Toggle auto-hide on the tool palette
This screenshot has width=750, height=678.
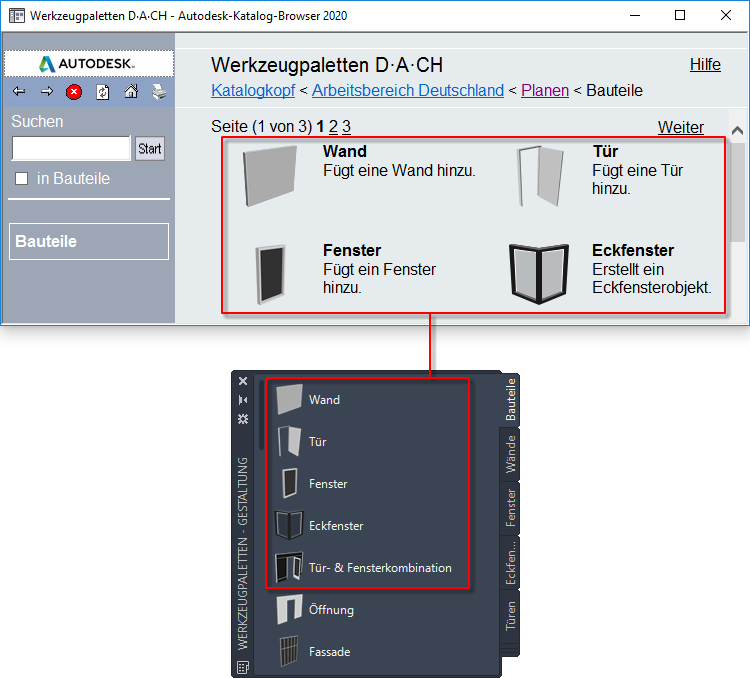click(x=243, y=400)
